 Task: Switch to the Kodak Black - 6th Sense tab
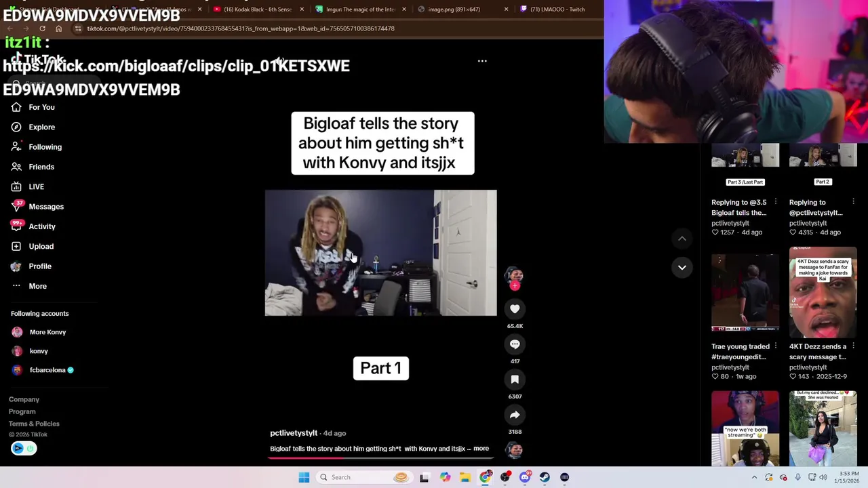[257, 9]
